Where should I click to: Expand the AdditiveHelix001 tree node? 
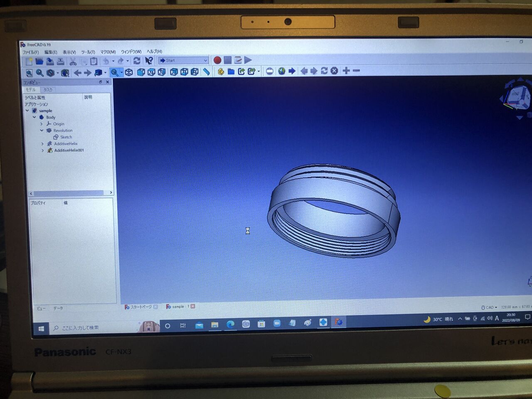point(42,150)
